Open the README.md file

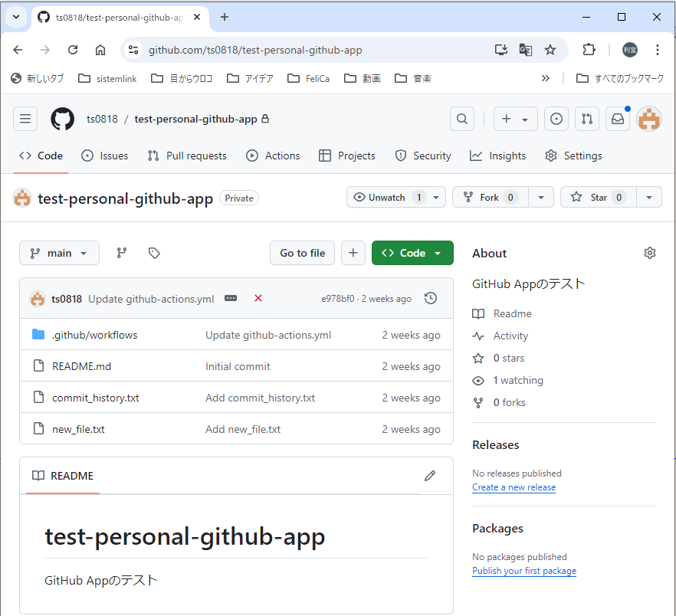tap(81, 366)
